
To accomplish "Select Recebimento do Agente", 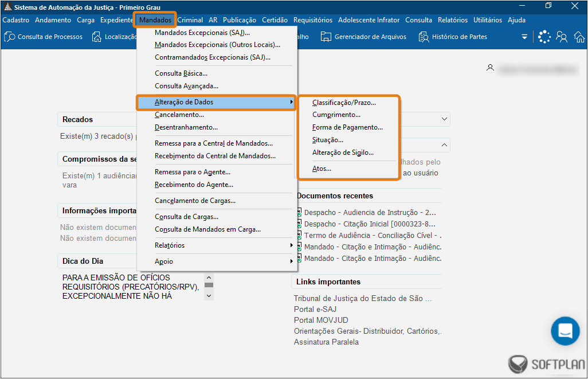I will (217, 185).
